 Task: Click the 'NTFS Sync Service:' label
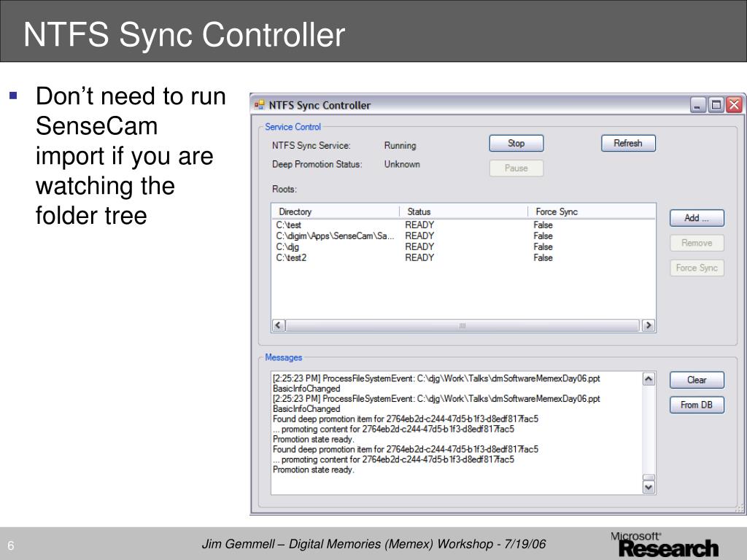pos(311,145)
